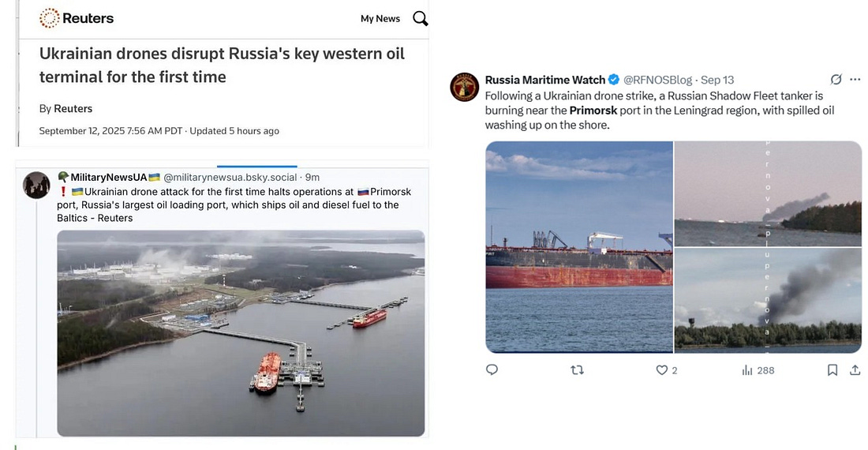
Task: Reply to the Russia Maritime Watch tweet
Action: (492, 369)
